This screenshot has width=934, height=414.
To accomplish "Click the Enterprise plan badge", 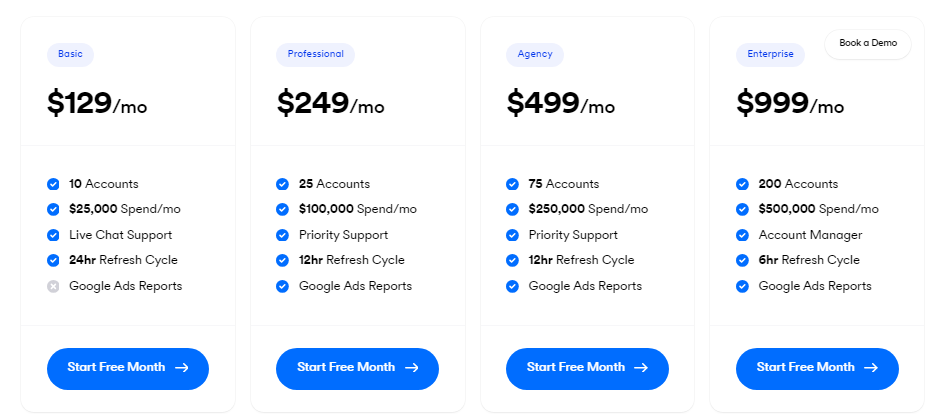I will click(770, 54).
